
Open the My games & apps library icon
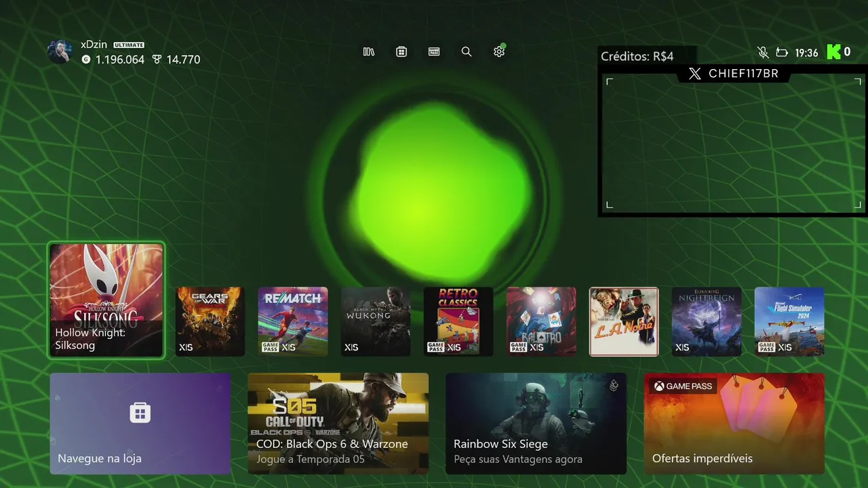click(369, 52)
